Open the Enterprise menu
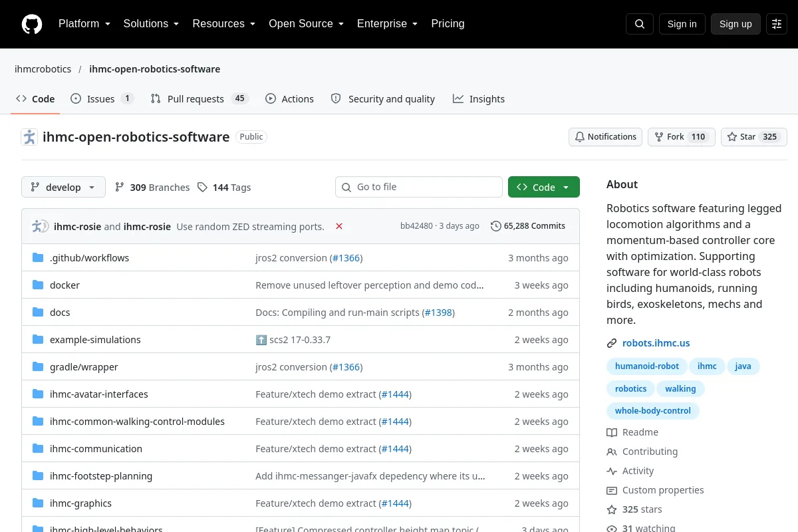 tap(387, 24)
